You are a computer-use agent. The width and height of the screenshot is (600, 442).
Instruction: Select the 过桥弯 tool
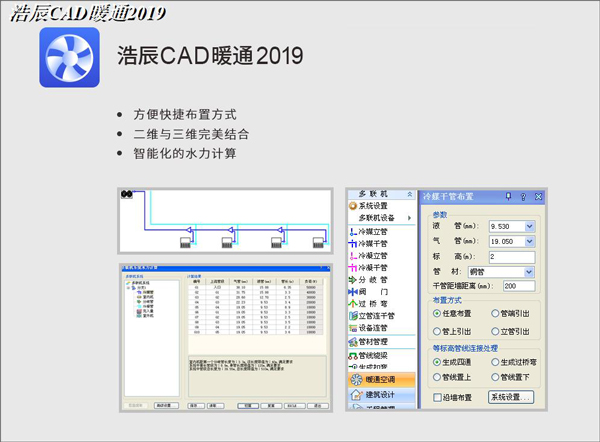pyautogui.click(x=368, y=304)
